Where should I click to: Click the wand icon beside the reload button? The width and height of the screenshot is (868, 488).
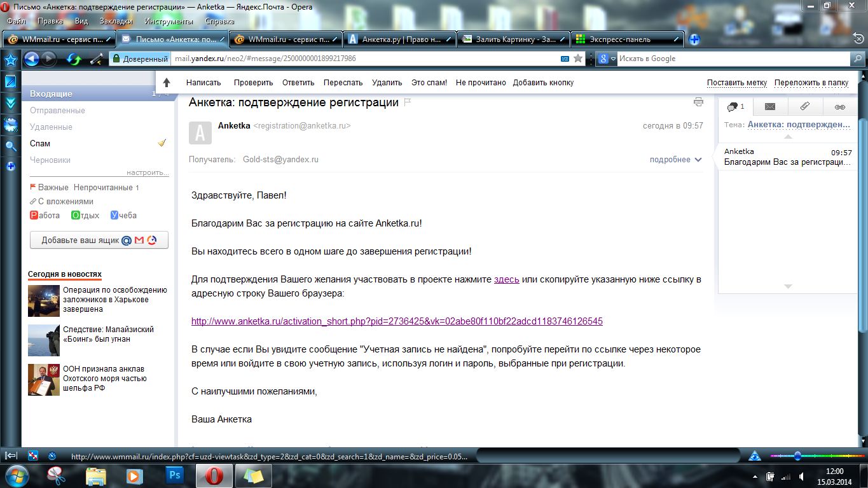point(97,59)
